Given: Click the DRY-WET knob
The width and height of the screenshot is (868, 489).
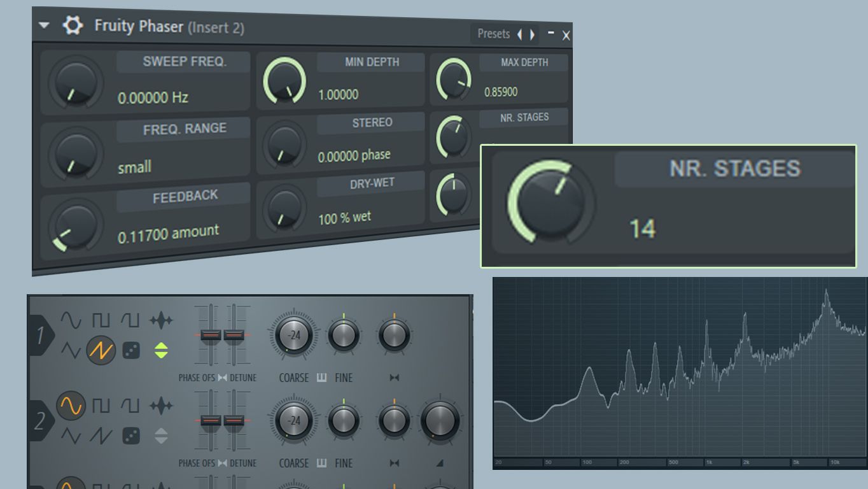Looking at the screenshot, I should point(284,207).
